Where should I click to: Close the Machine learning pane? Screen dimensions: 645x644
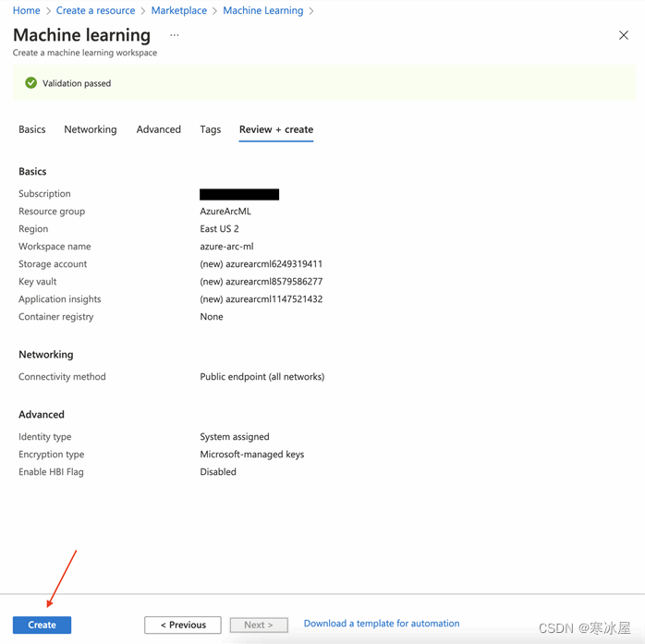(623, 35)
